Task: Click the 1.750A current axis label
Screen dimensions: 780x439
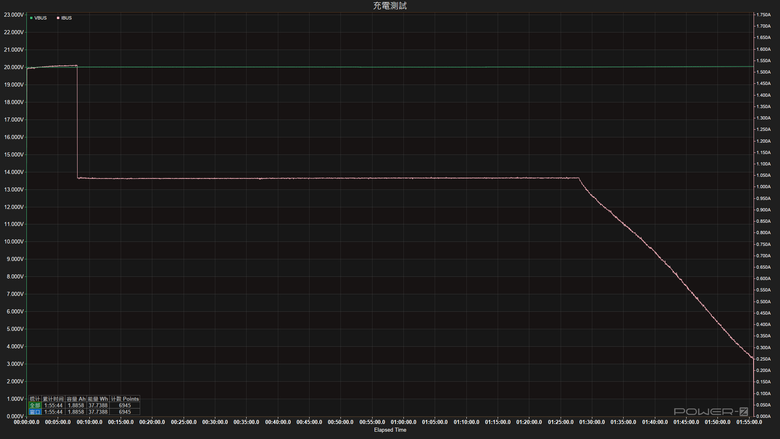Action: (764, 15)
